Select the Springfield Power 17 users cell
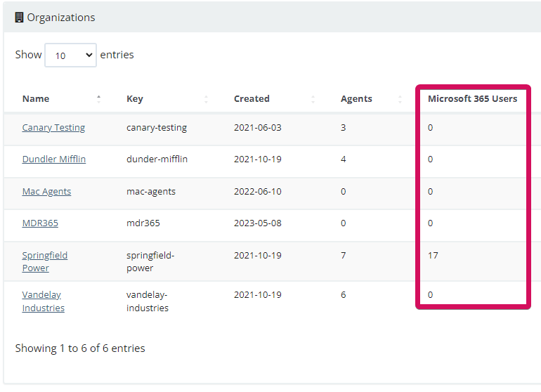 click(433, 255)
